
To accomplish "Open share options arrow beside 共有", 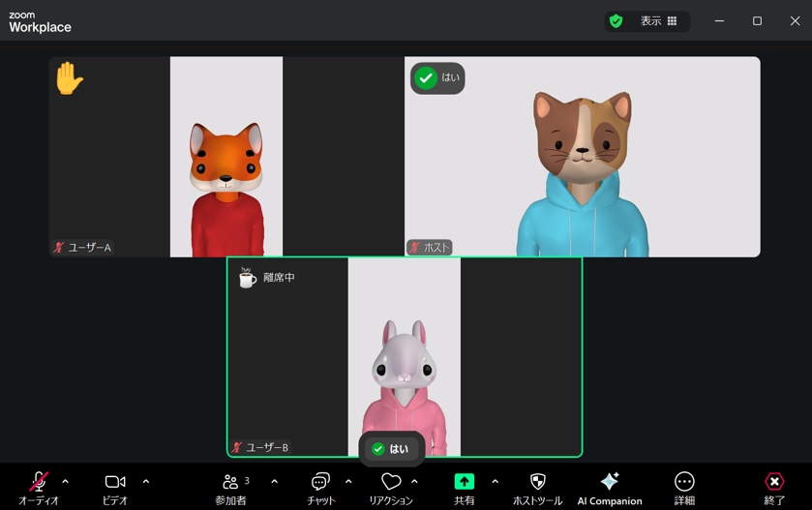I will tap(496, 482).
